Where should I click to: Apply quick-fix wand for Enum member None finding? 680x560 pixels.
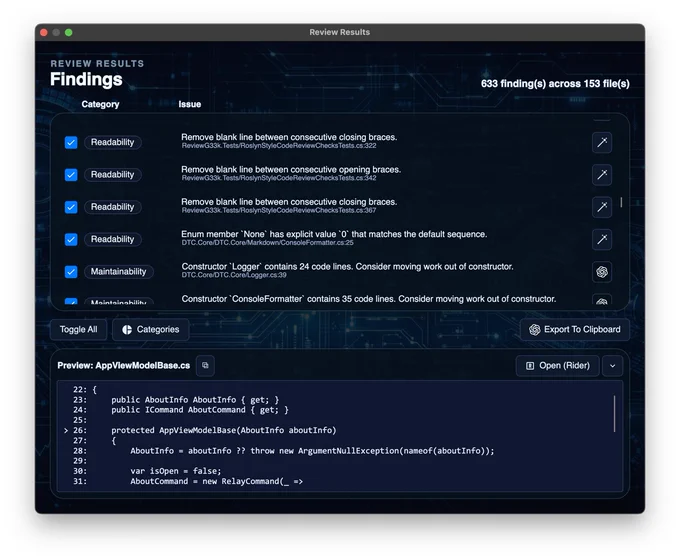[602, 239]
